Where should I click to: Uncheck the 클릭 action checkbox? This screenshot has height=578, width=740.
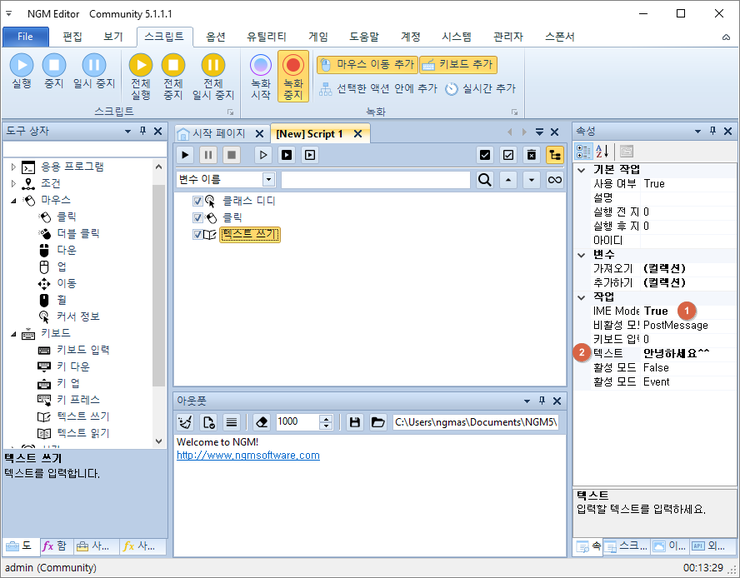point(197,218)
